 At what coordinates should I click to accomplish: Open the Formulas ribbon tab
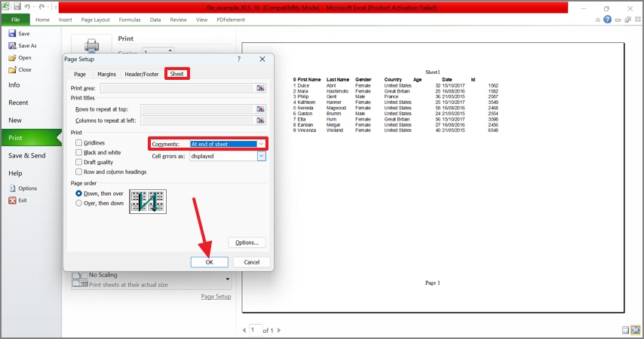click(130, 20)
